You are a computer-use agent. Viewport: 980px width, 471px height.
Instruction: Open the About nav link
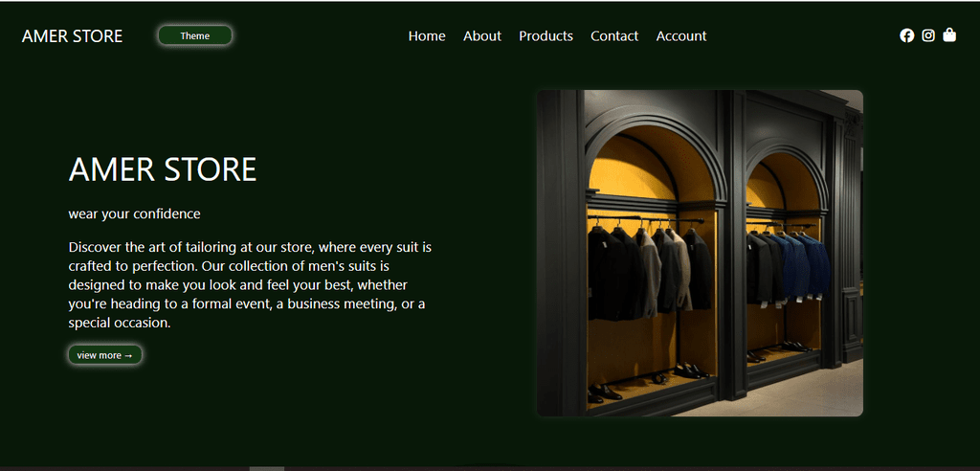[482, 36]
